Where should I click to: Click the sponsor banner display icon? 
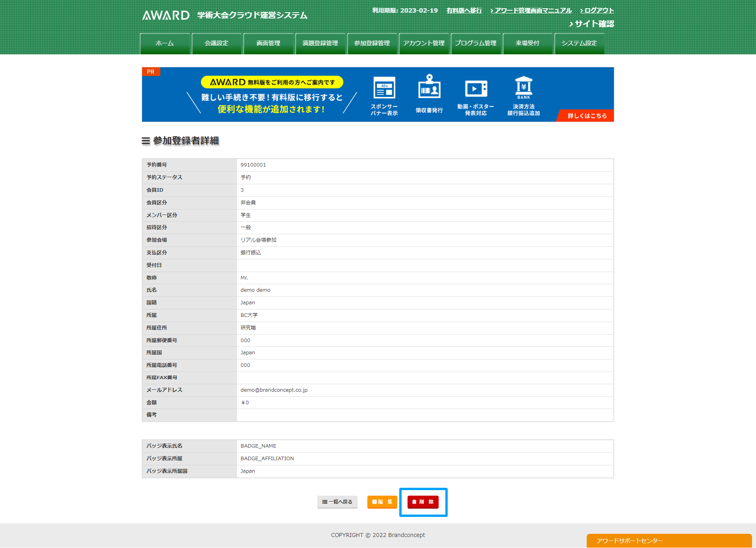(x=384, y=88)
